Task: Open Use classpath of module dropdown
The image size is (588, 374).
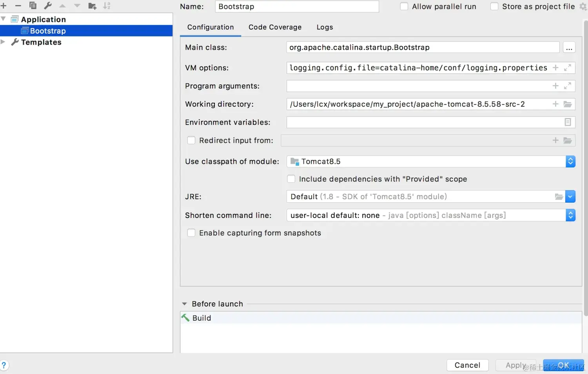Action: click(570, 162)
